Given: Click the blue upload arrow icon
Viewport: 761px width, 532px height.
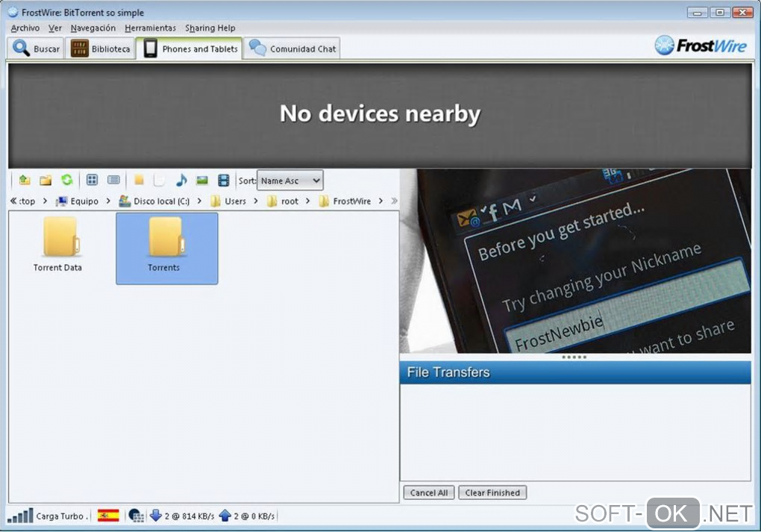Looking at the screenshot, I should [225, 515].
